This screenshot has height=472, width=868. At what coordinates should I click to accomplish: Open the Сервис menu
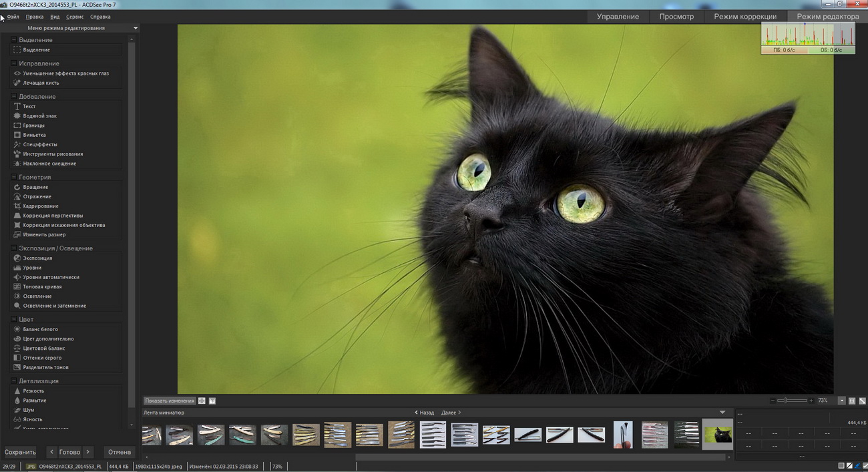click(x=75, y=17)
